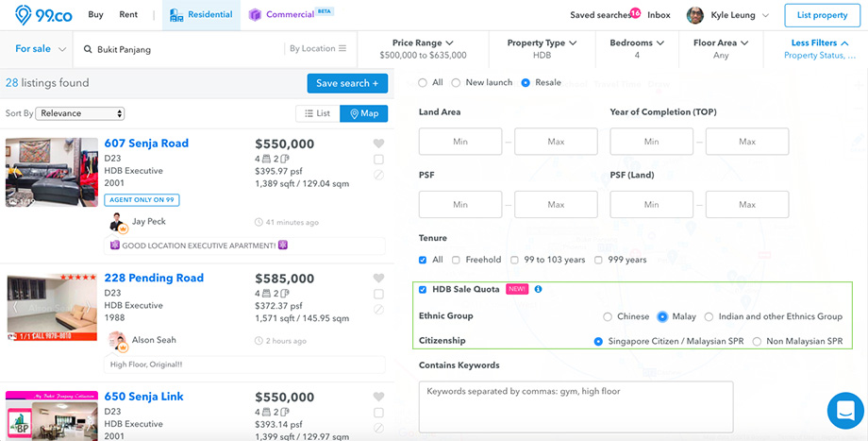Click heart icon on 228 Pending Road
Viewport: 868px width, 441px height.
tap(378, 279)
